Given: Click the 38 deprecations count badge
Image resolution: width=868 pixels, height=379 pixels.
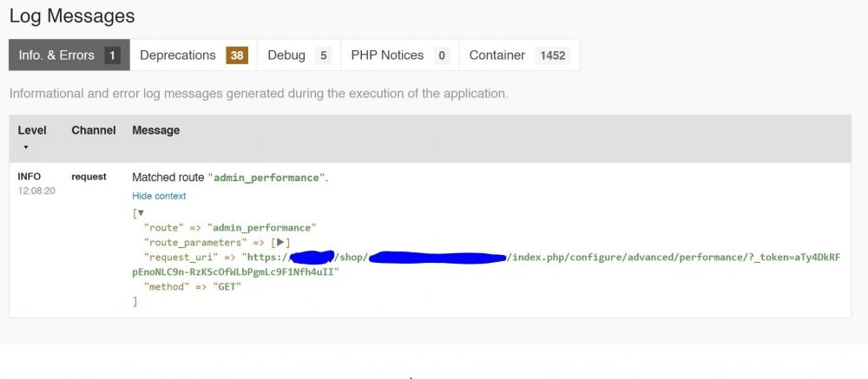Looking at the screenshot, I should coord(237,56).
